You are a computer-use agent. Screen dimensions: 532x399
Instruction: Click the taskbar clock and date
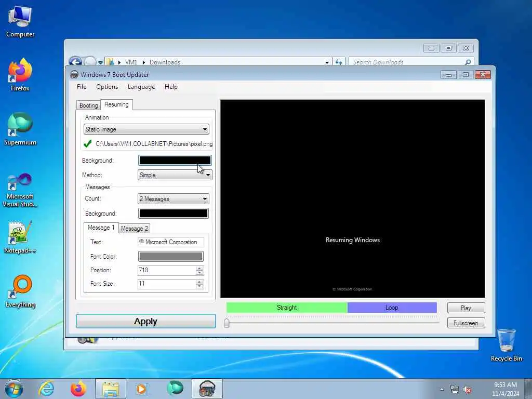coord(506,389)
